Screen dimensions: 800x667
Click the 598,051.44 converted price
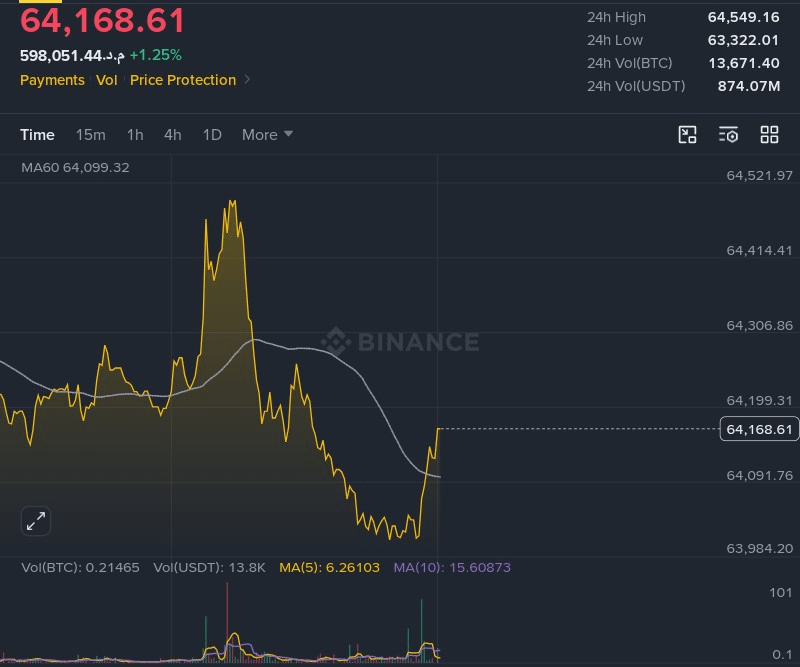tap(72, 56)
